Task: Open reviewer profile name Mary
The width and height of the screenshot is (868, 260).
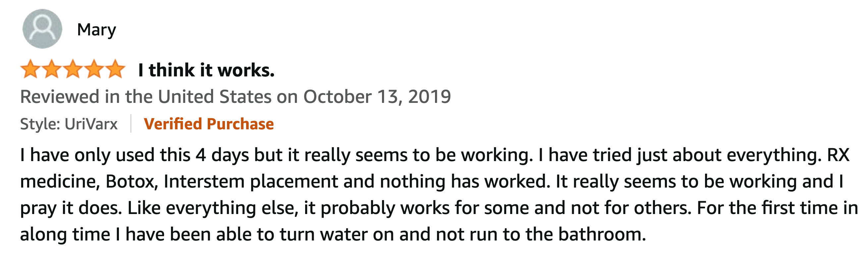Action: tap(96, 30)
